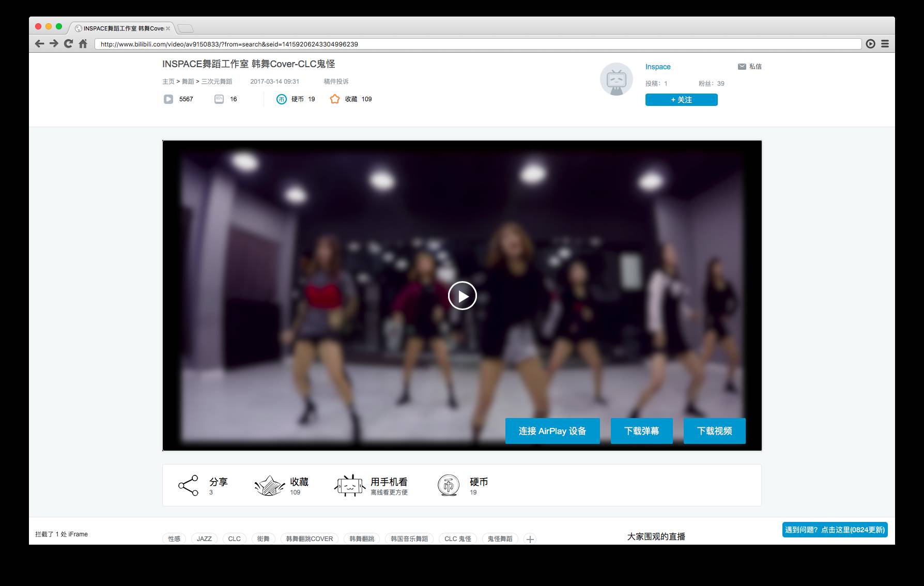Click the coin icon beside 硬币 19

[x=281, y=99]
